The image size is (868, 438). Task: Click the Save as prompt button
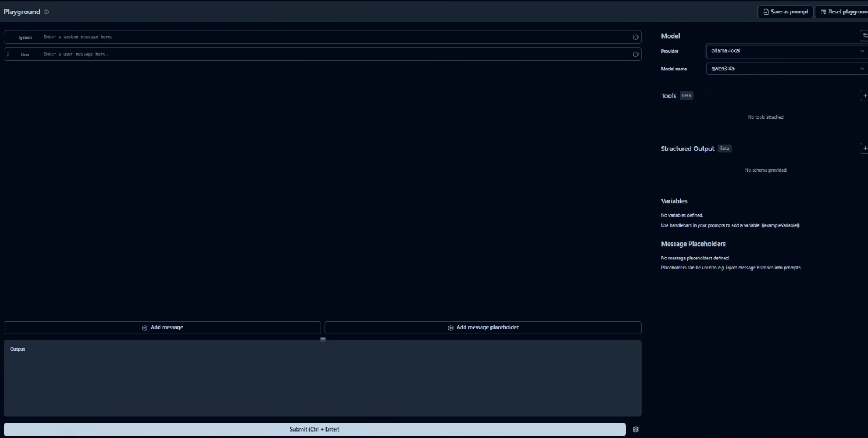[x=785, y=11]
